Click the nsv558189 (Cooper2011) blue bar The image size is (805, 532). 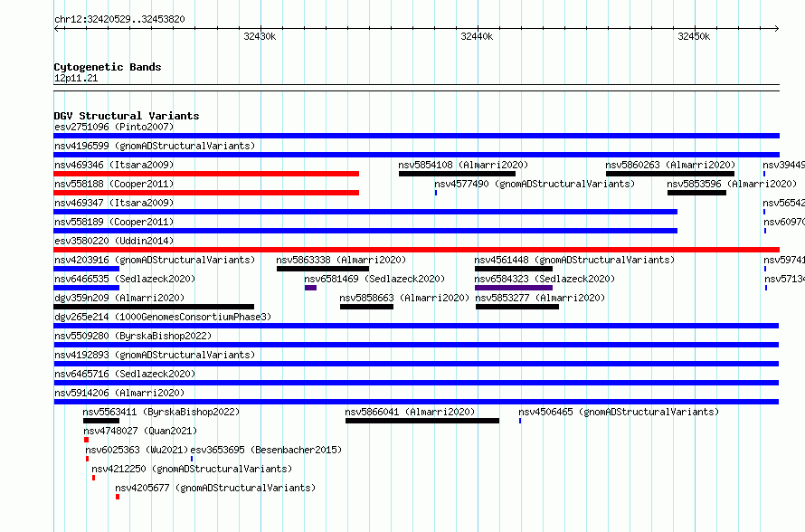tap(365, 231)
